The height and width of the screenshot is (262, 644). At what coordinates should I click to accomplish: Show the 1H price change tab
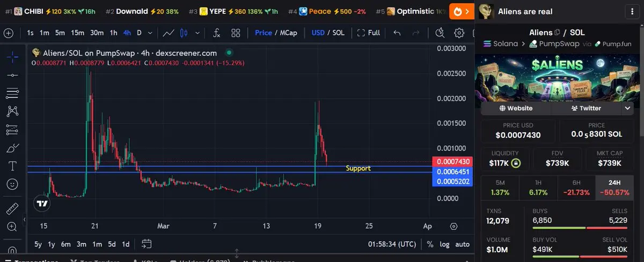[538, 187]
